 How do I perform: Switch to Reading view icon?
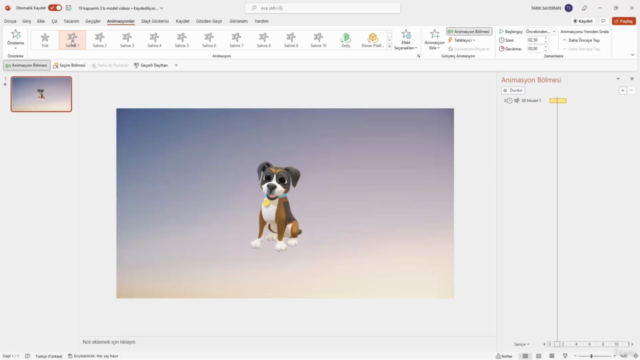(551, 356)
